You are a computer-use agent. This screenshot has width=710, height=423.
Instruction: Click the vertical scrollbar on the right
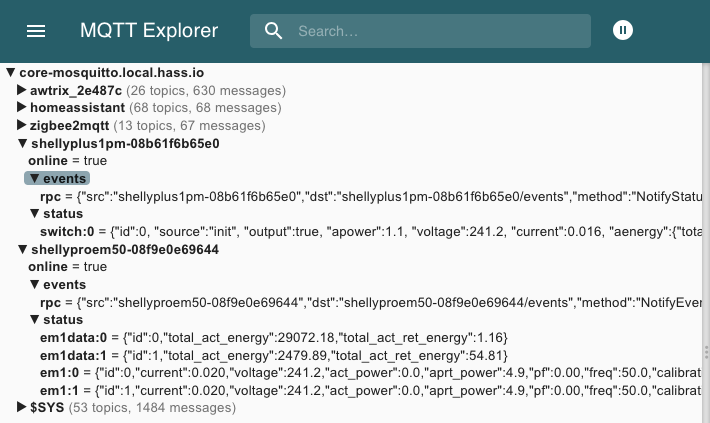[706, 243]
